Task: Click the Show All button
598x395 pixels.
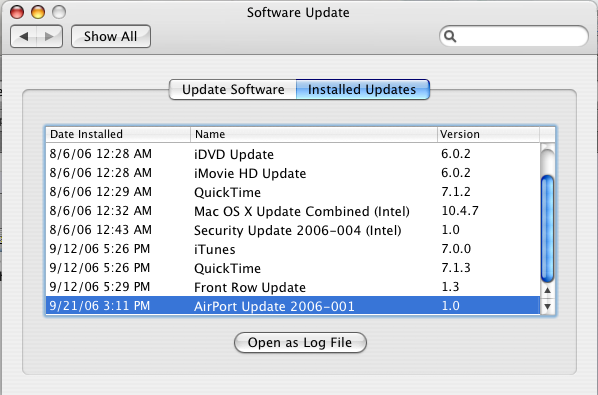Action: click(x=111, y=37)
